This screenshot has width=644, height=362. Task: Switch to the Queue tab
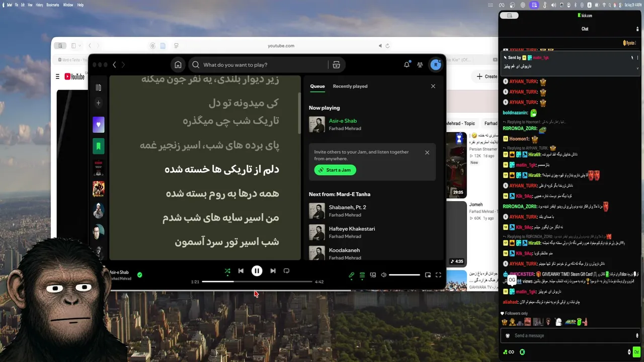[x=317, y=86]
